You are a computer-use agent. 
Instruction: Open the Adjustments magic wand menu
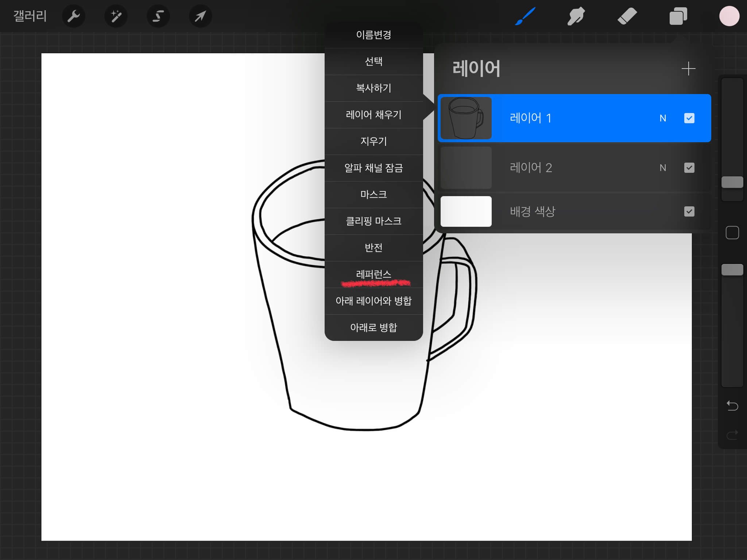pyautogui.click(x=116, y=16)
